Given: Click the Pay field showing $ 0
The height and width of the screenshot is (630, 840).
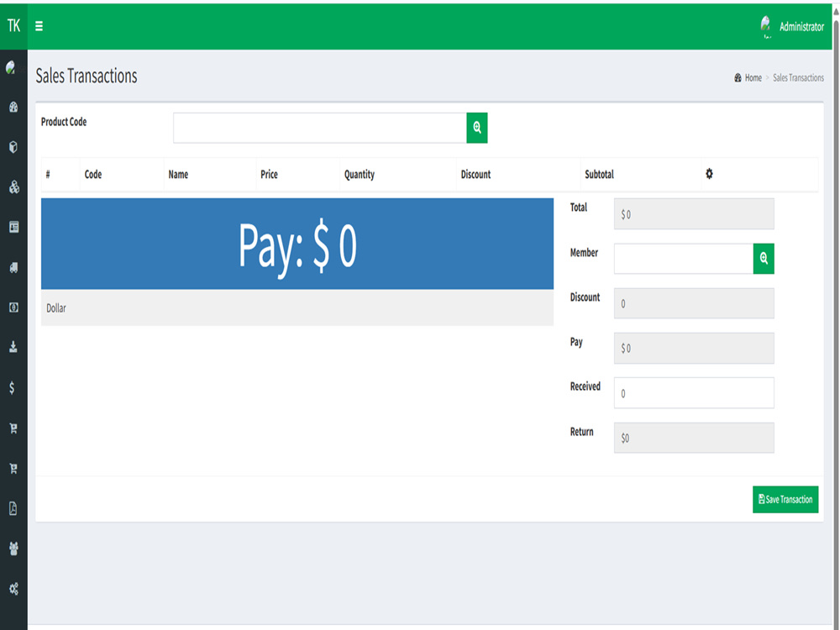Looking at the screenshot, I should (694, 349).
